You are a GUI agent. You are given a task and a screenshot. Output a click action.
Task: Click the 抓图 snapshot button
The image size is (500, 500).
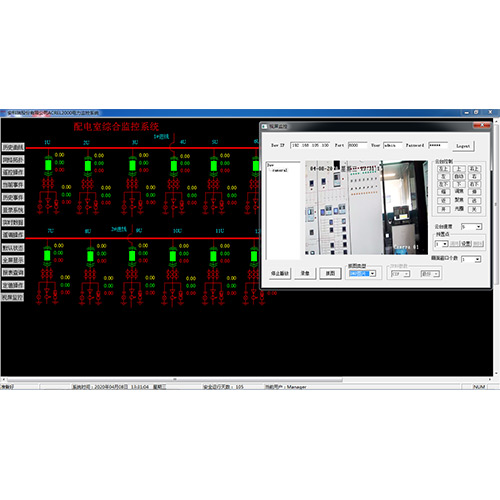click(330, 273)
